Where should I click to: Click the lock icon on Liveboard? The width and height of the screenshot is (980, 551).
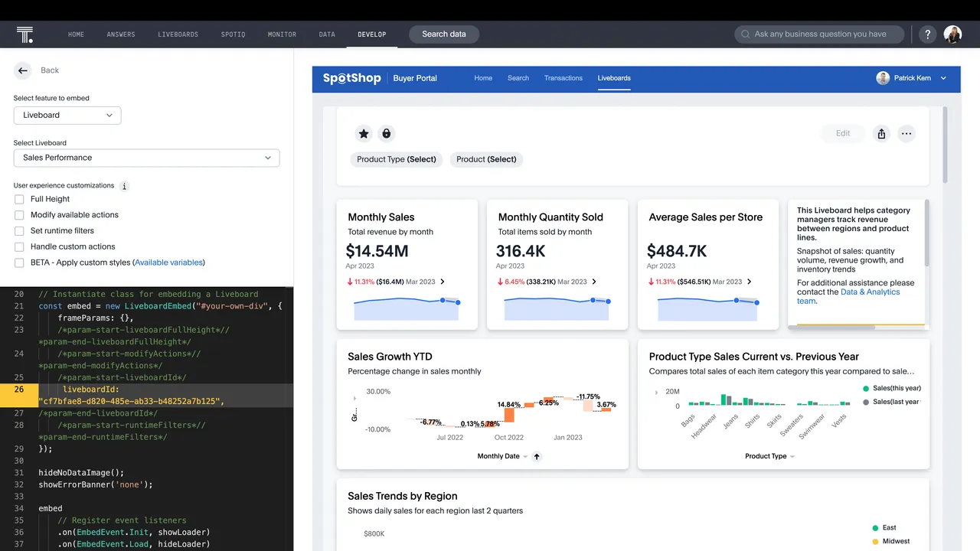click(386, 134)
